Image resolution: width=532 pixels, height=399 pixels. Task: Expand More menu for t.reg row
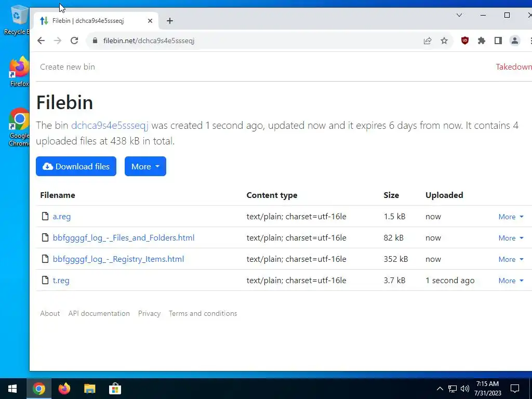tap(511, 281)
